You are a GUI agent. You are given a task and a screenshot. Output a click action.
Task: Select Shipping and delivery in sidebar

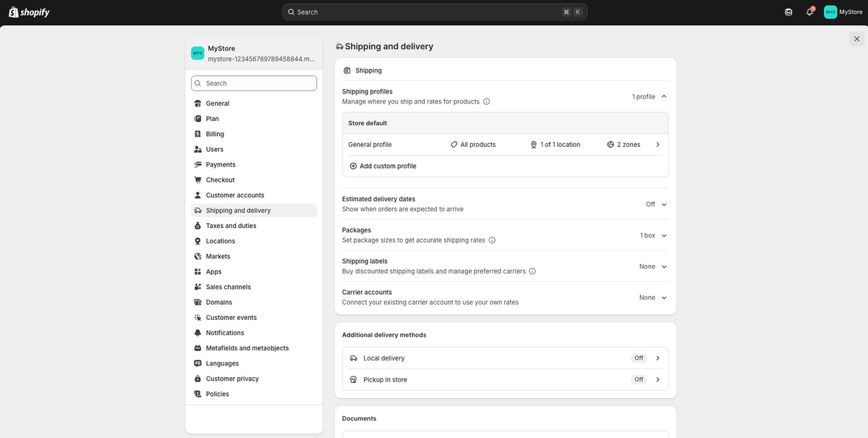click(254, 211)
